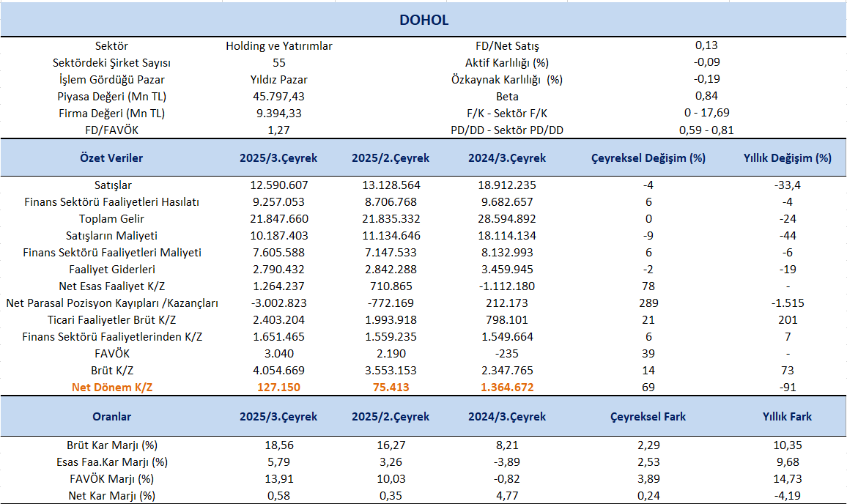Image resolution: width=847 pixels, height=504 pixels.
Task: Click the Özet Veriler header cell
Action: [111, 158]
